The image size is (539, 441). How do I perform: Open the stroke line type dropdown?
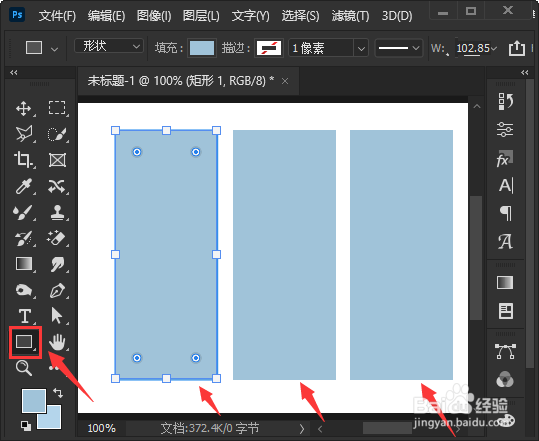(x=398, y=48)
